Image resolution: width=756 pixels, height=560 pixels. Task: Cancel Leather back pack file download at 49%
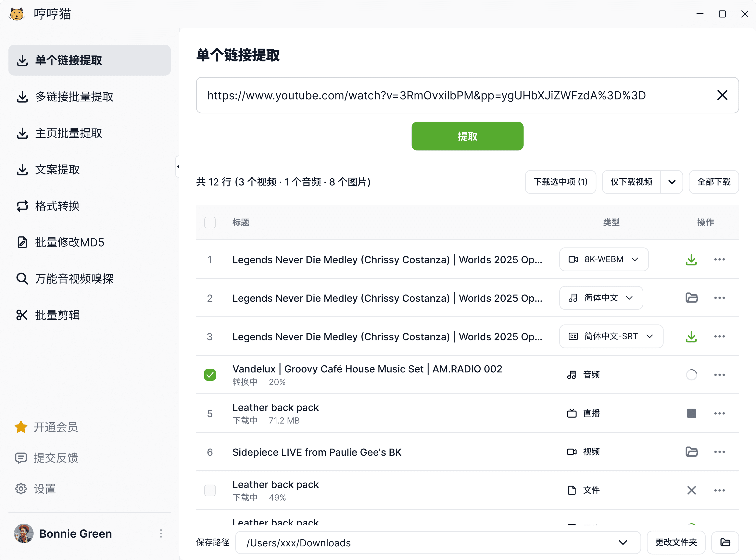[691, 490]
